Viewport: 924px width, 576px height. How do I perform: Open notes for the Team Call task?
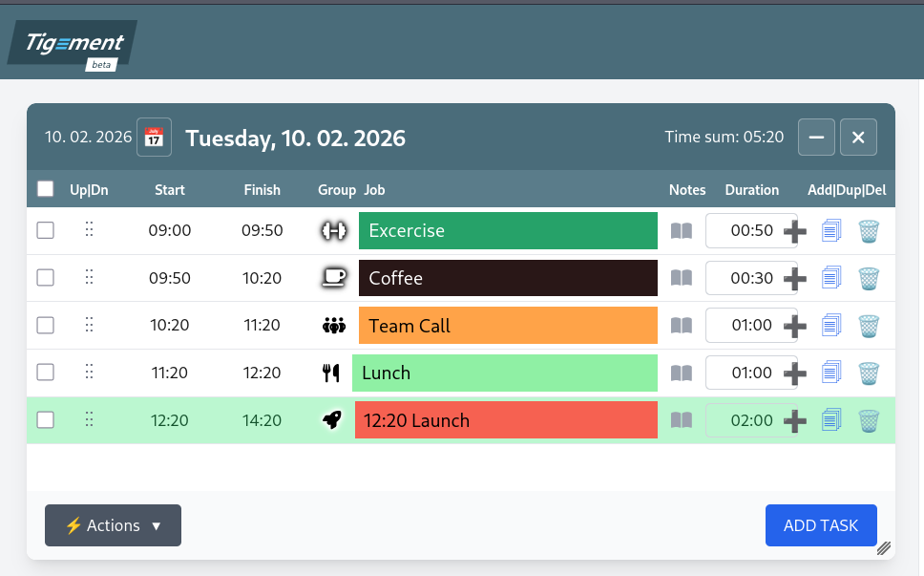pos(682,325)
